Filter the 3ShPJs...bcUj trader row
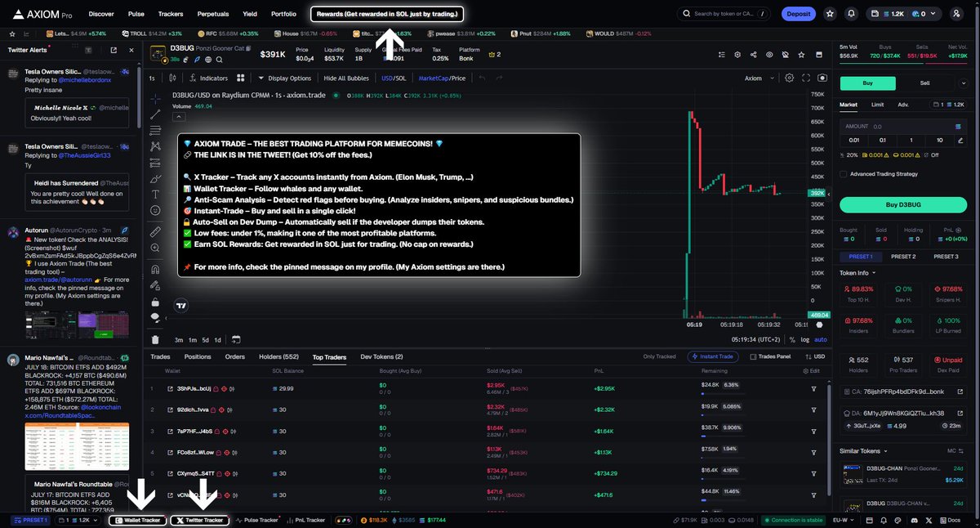980x528 pixels. coord(813,388)
